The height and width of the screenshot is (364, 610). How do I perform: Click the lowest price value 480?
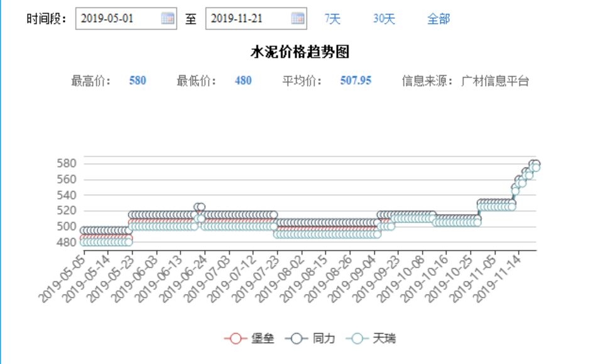click(243, 81)
